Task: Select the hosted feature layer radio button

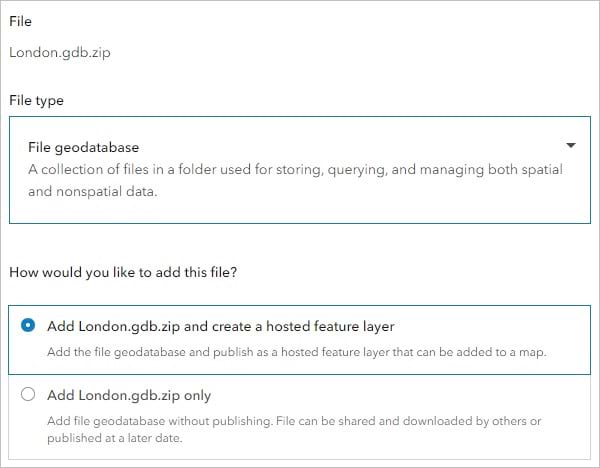Action: coord(28,325)
